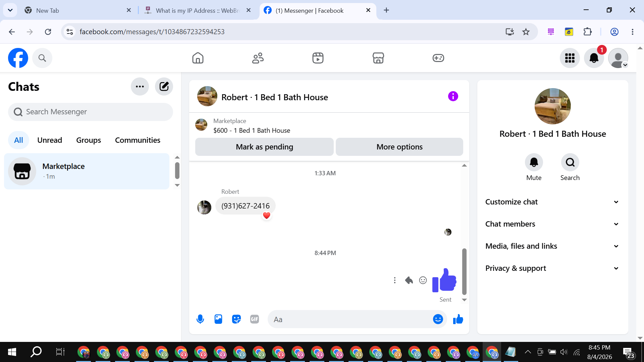Open the Reels video icon

coord(318,58)
